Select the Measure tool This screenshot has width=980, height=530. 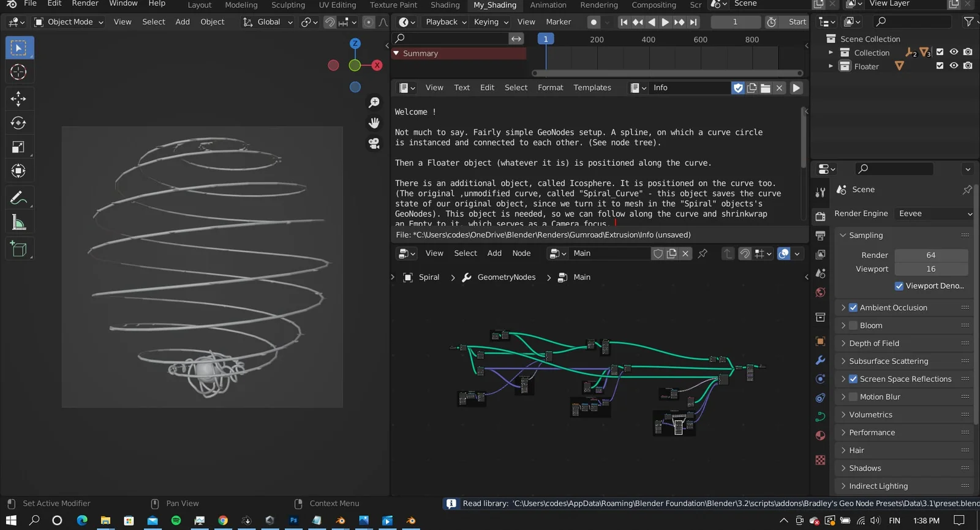(x=19, y=223)
